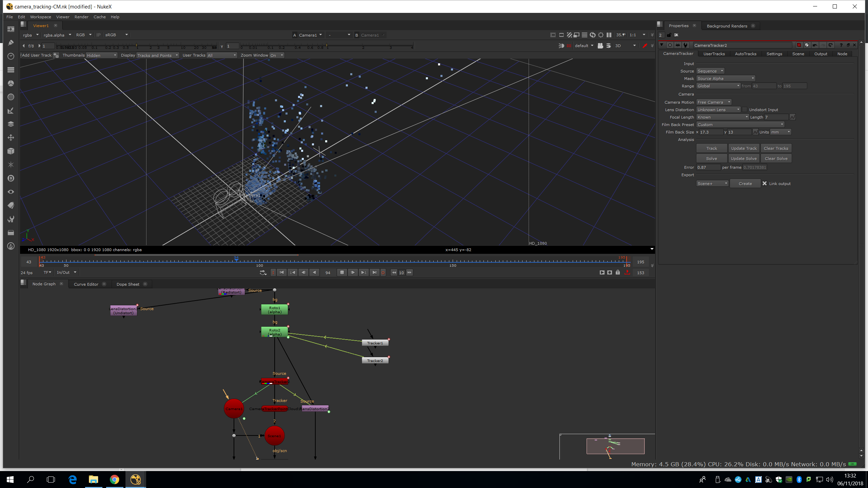868x488 pixels.
Task: Jump to first frame with playback control
Action: click(x=281, y=272)
